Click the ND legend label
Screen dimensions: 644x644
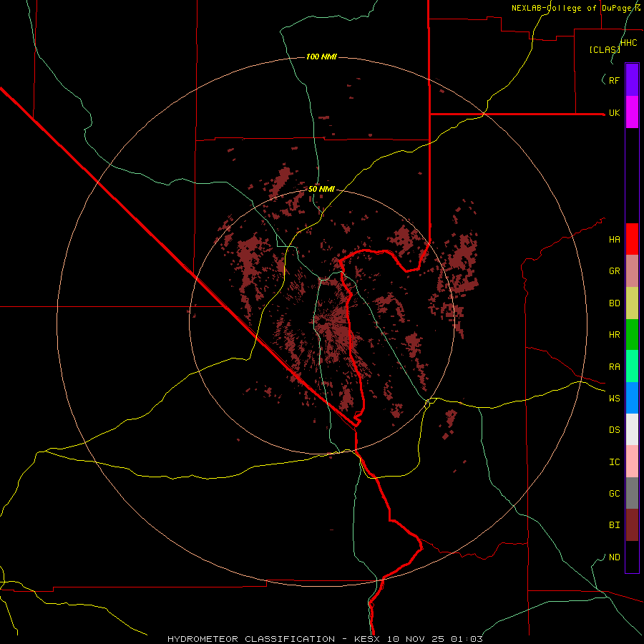(615, 557)
